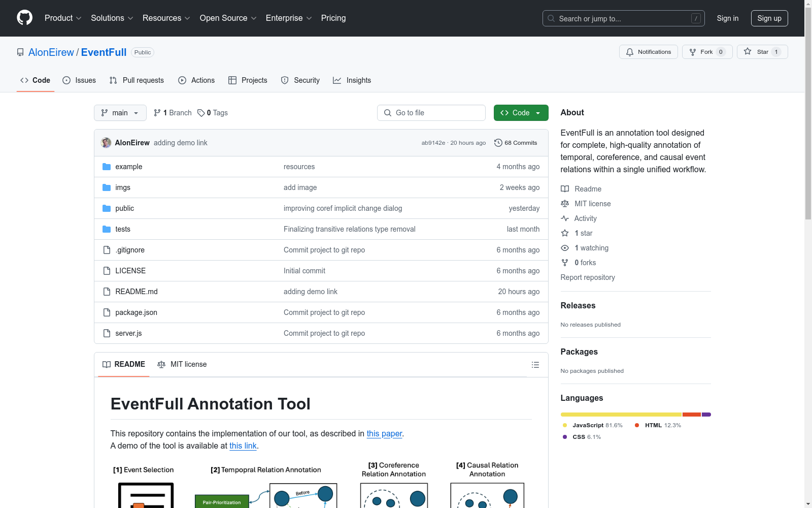Open the imgs folder icon
The width and height of the screenshot is (812, 508).
pyautogui.click(x=107, y=187)
